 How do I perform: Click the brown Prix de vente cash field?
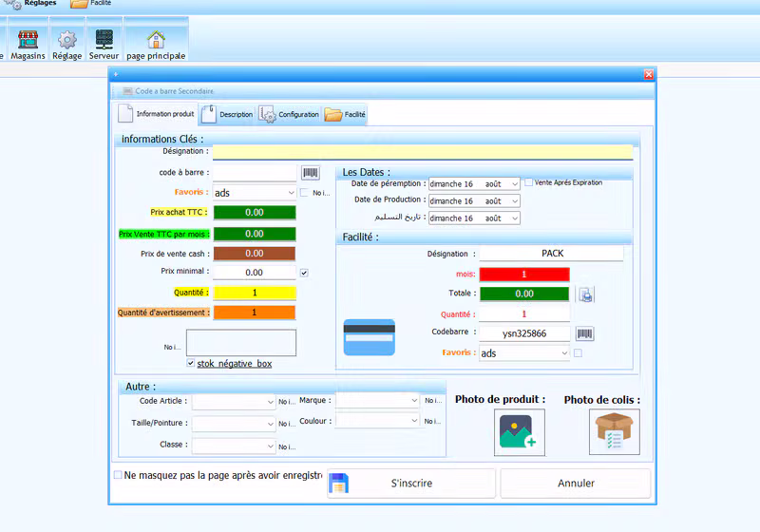pyautogui.click(x=255, y=254)
